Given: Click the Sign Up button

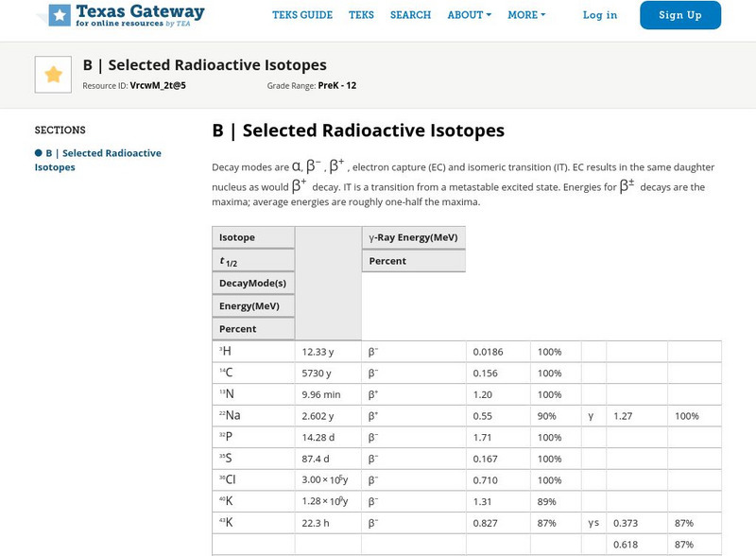Looking at the screenshot, I should pos(679,15).
